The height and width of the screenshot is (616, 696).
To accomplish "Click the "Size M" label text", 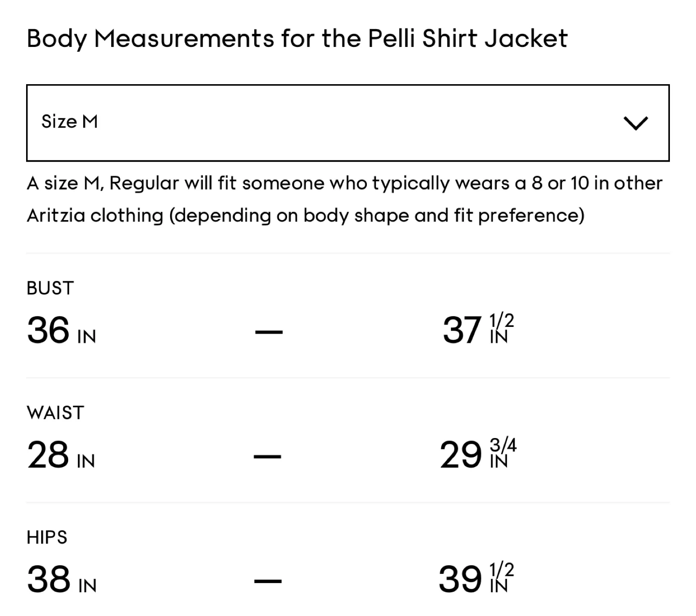I will click(70, 122).
